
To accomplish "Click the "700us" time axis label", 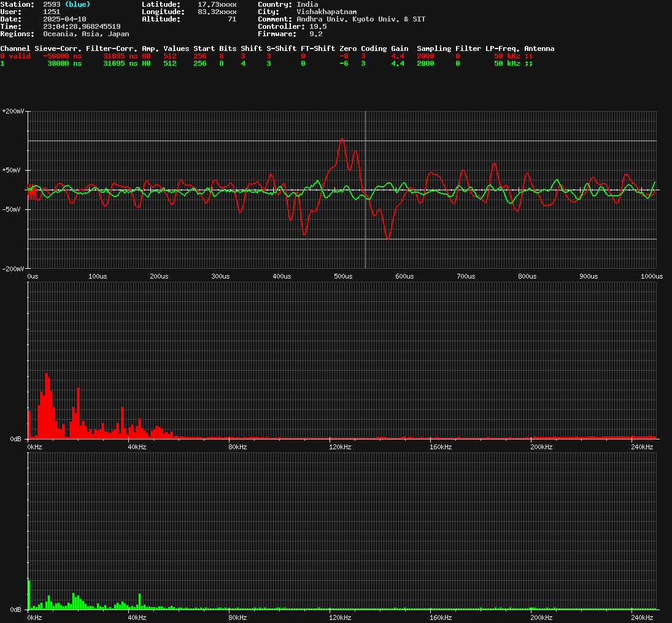I will (x=466, y=276).
